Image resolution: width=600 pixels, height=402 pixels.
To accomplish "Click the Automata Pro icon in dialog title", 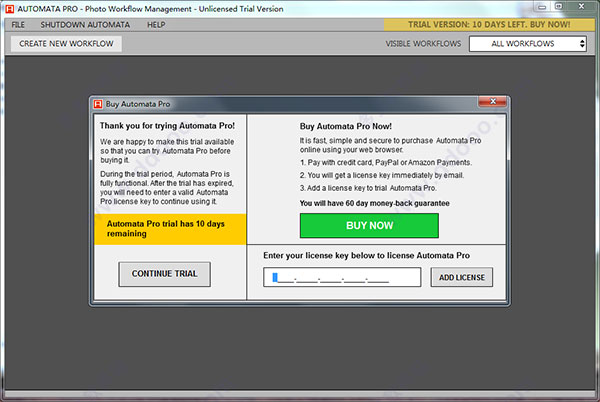I will pyautogui.click(x=98, y=104).
